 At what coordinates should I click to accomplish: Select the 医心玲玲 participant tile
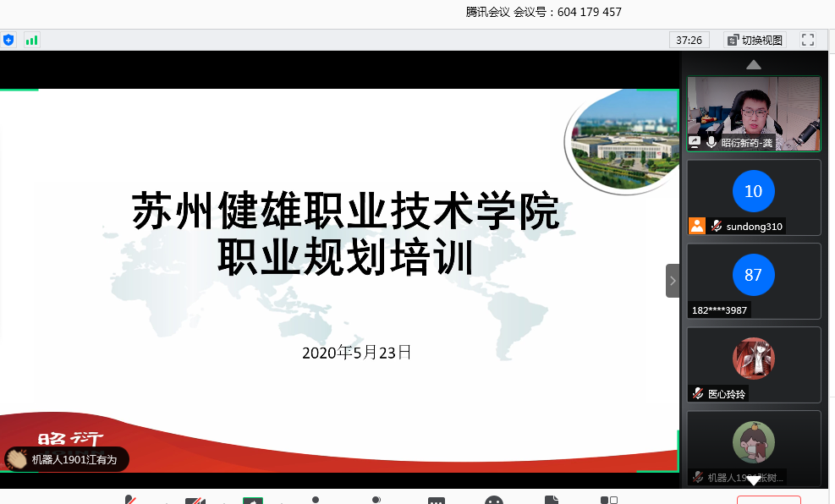[753, 364]
